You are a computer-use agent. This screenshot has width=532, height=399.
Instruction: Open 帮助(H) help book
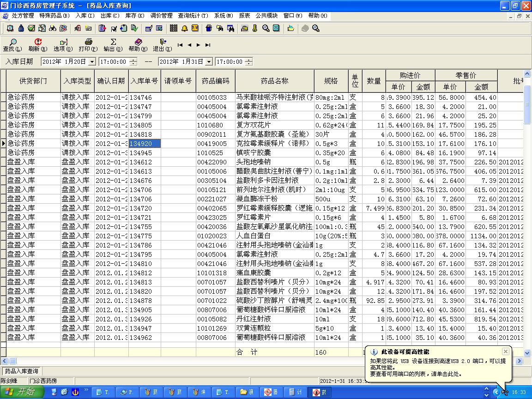[x=138, y=45]
